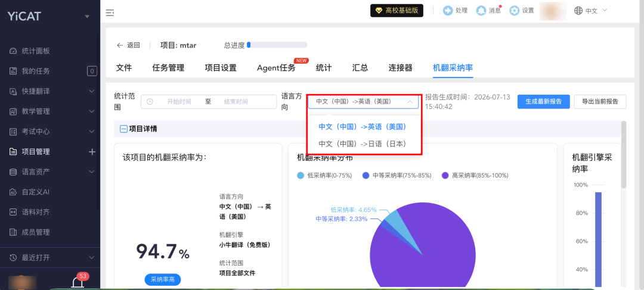644x290 pixels.
Task: Click the 项目管理 folder icon
Action: click(13, 152)
